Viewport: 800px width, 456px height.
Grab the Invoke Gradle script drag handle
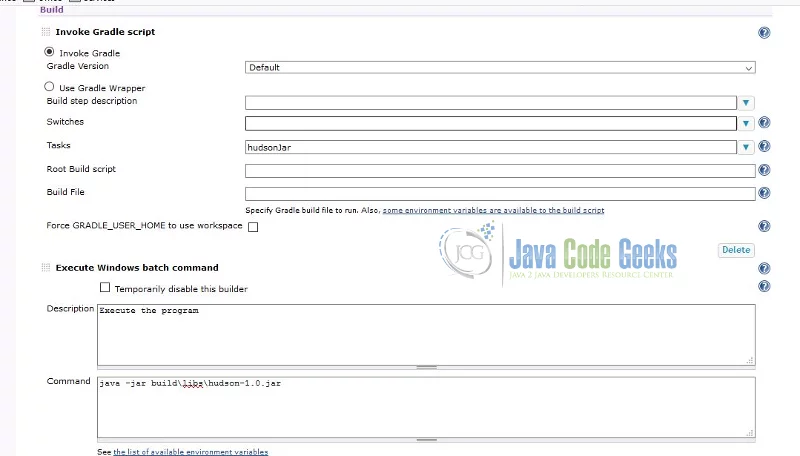coord(46,32)
